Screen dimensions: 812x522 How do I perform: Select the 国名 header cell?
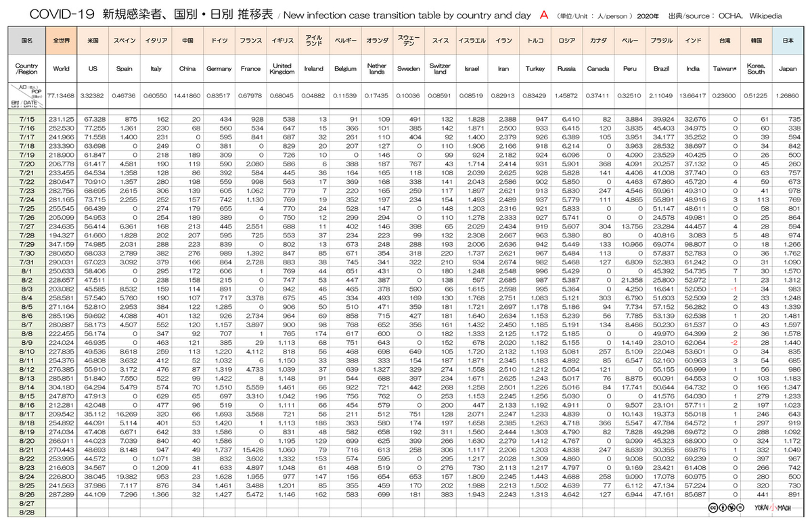(x=26, y=41)
